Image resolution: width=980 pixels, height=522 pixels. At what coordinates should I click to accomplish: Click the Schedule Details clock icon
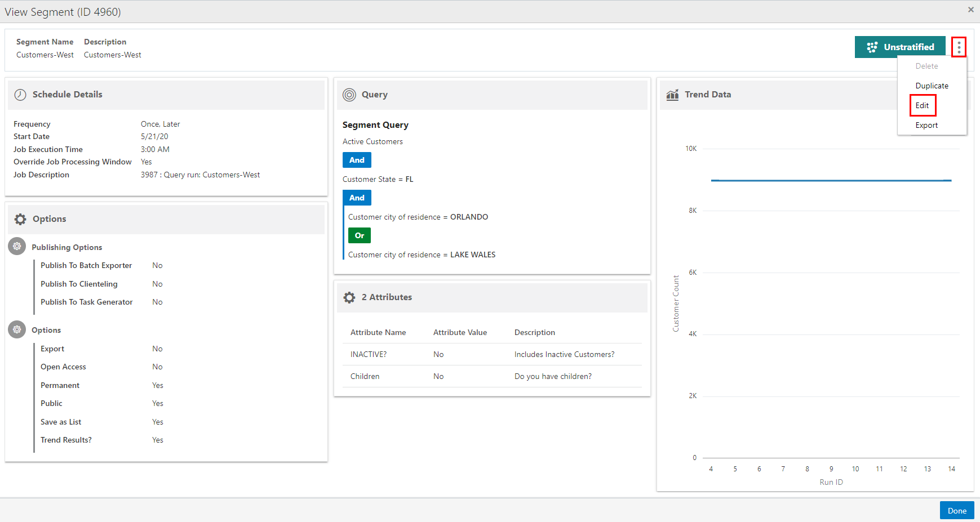pos(20,95)
